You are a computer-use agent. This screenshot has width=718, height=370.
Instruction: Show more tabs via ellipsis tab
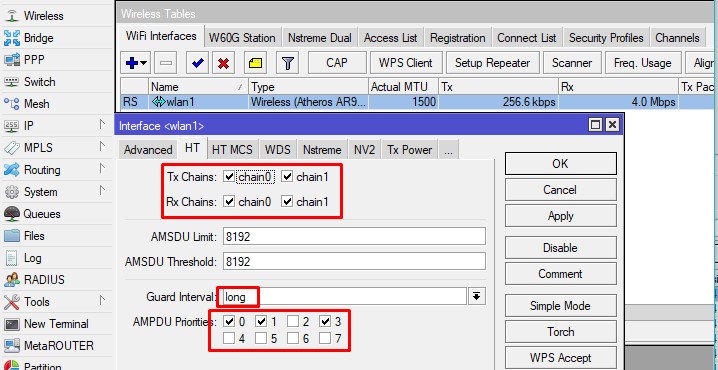[x=448, y=150]
